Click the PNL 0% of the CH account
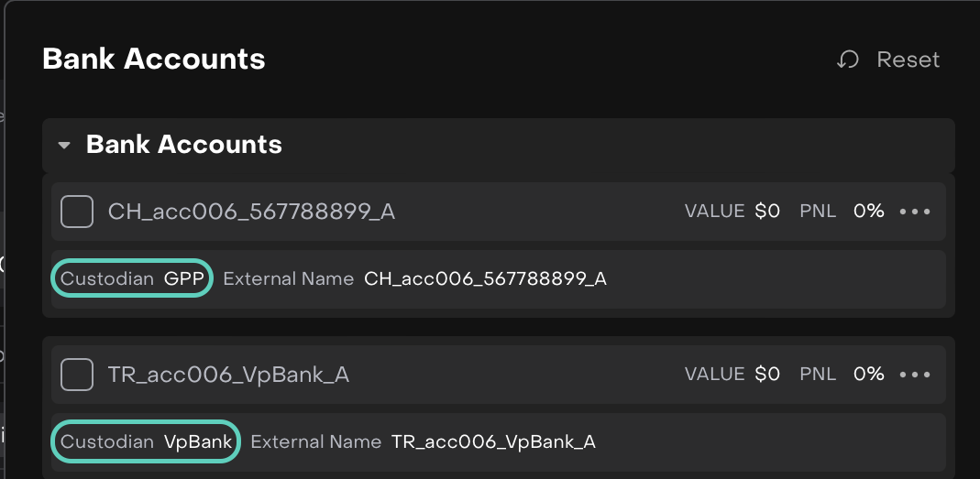 tap(868, 212)
